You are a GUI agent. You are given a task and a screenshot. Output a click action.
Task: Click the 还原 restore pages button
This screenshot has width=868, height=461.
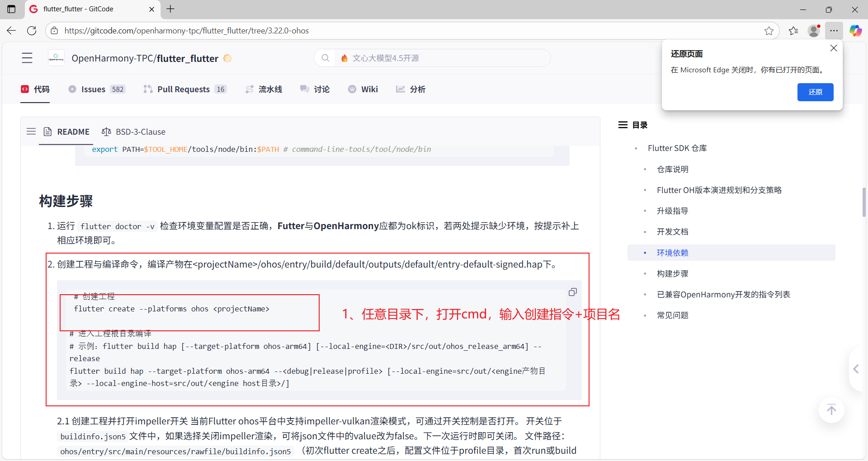click(815, 92)
